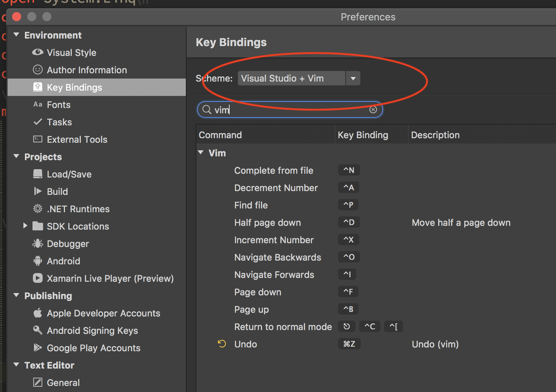Click the yellow undo icon beside Undo
556x392 pixels.
pyautogui.click(x=222, y=344)
